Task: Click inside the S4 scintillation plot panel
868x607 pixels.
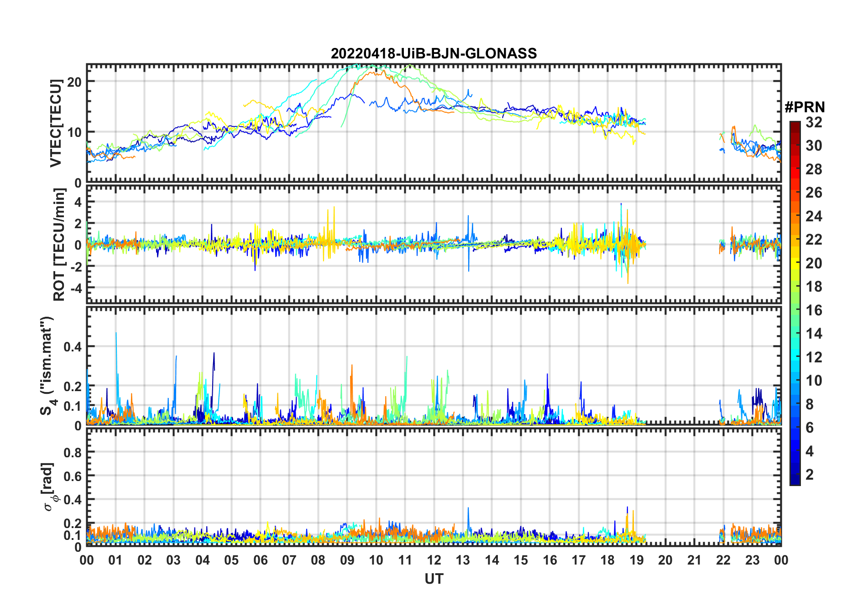Action: pyautogui.click(x=434, y=366)
